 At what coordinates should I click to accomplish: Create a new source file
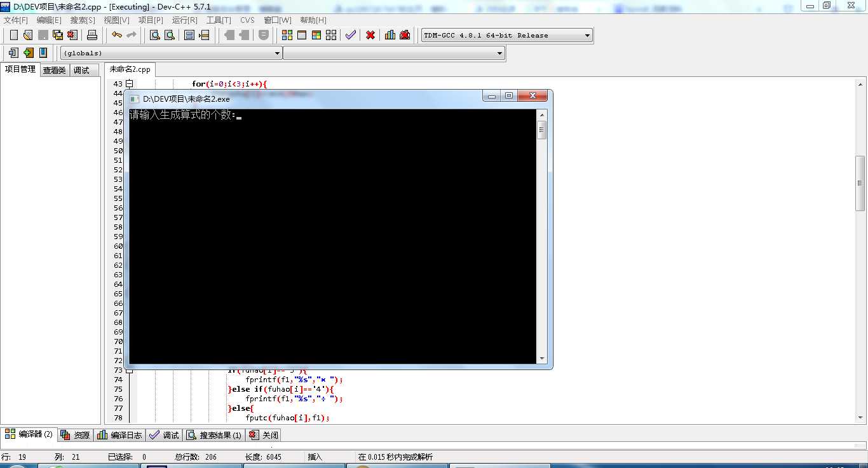tap(13, 35)
